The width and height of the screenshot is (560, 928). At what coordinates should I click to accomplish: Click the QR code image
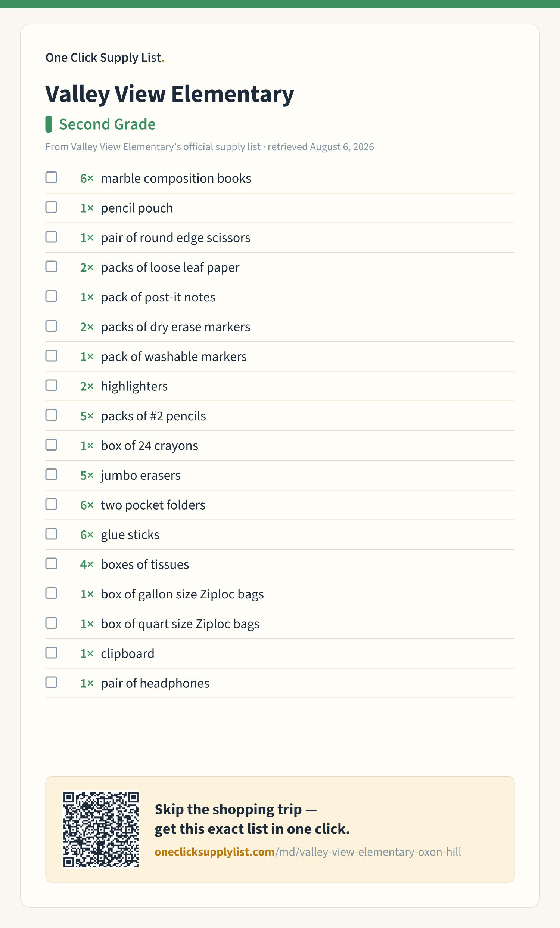101,829
